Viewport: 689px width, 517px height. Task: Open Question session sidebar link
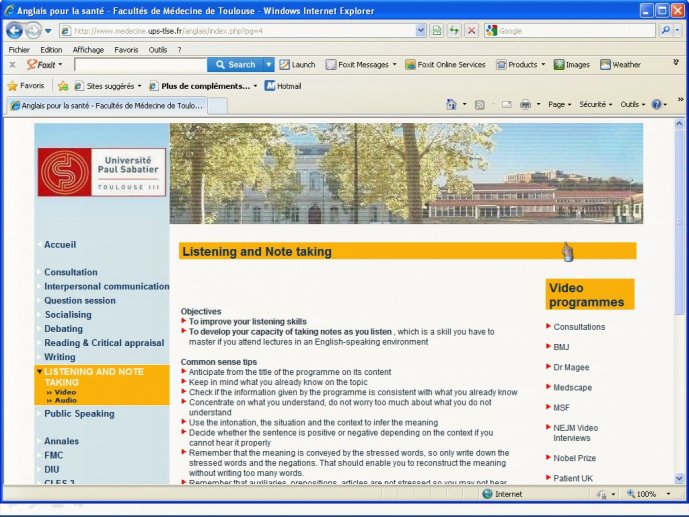(80, 300)
